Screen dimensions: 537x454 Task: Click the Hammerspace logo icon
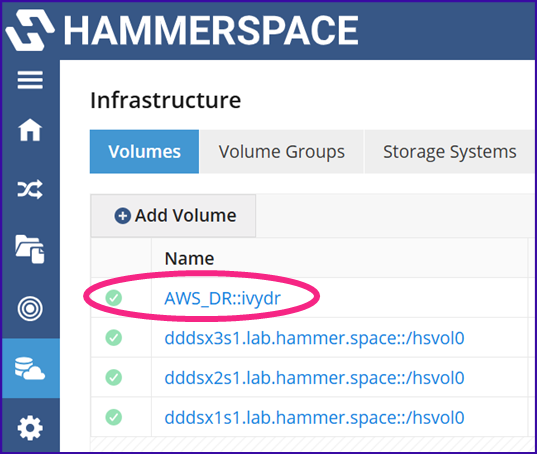tap(30, 30)
